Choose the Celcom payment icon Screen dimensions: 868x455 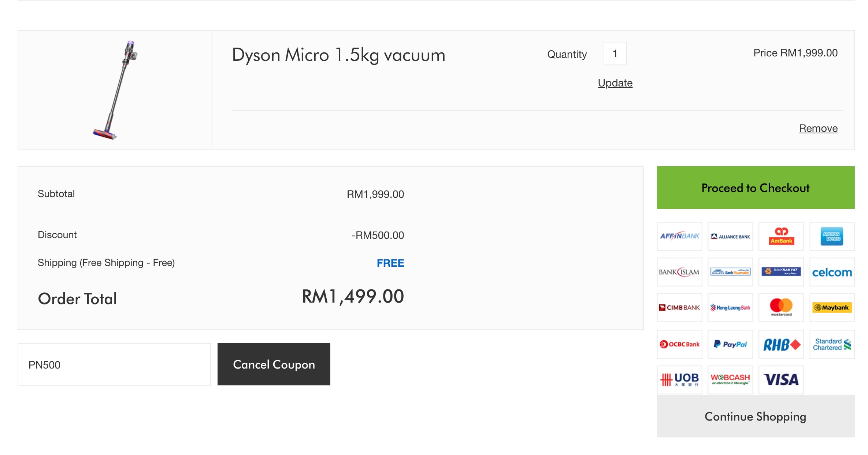click(832, 272)
